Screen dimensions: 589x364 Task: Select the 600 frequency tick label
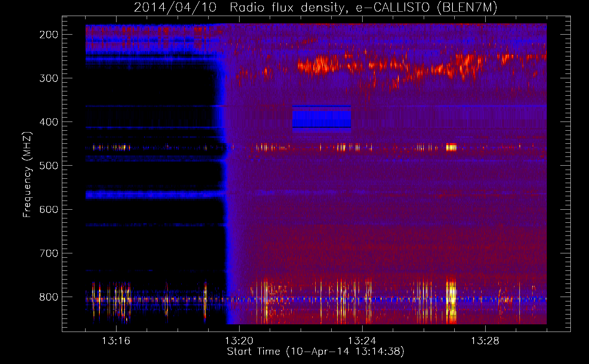click(49, 209)
